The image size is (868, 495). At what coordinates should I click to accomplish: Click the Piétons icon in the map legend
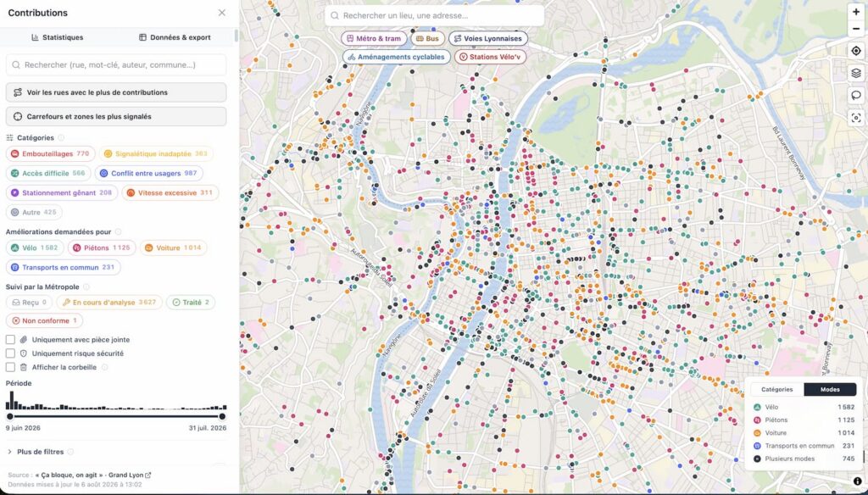pyautogui.click(x=757, y=420)
